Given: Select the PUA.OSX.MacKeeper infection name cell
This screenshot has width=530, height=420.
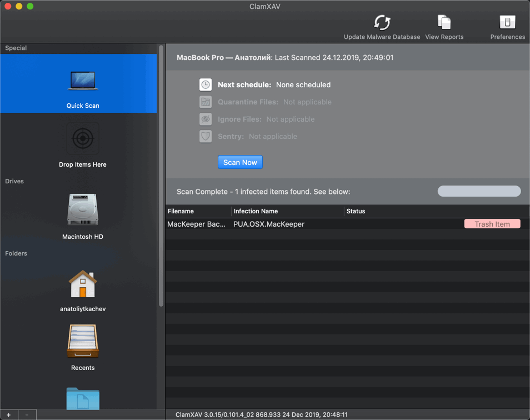Looking at the screenshot, I should [x=269, y=224].
